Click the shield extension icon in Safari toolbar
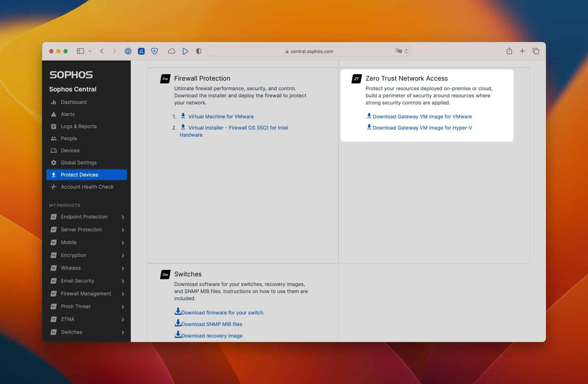Image resolution: width=588 pixels, height=384 pixels. pos(154,51)
